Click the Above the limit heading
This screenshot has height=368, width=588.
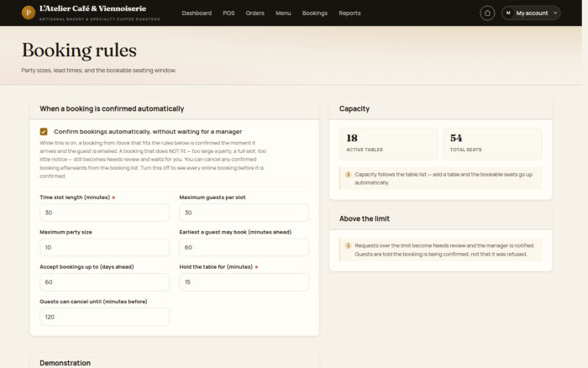[365, 218]
